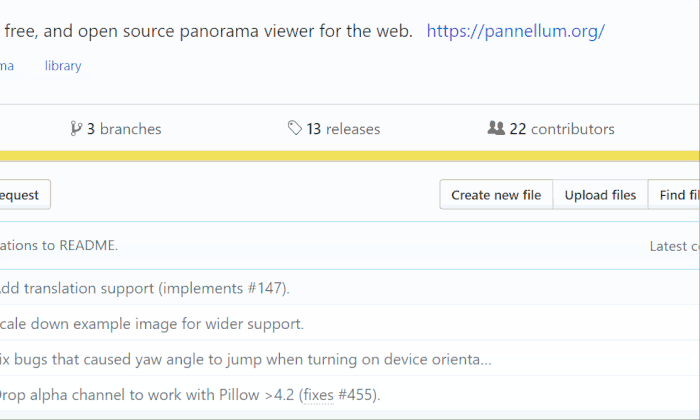Show the 22 contributors page

pyautogui.click(x=561, y=129)
